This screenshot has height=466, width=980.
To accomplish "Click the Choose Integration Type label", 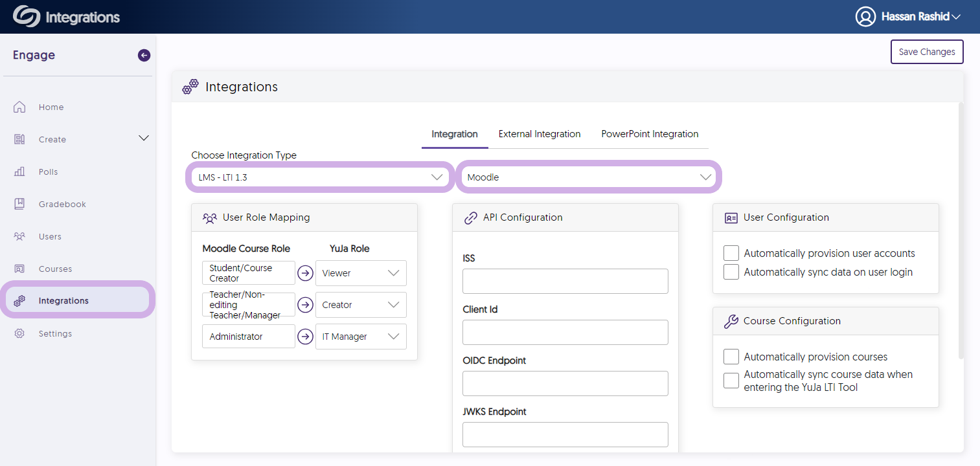I will point(244,155).
